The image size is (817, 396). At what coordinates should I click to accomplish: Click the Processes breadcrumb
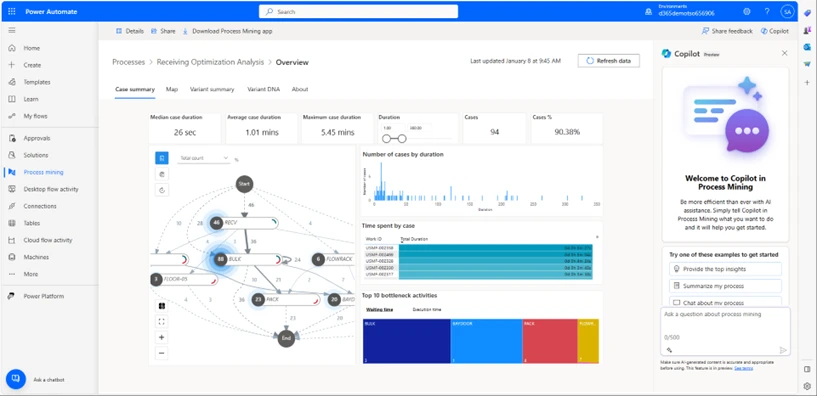coord(129,62)
